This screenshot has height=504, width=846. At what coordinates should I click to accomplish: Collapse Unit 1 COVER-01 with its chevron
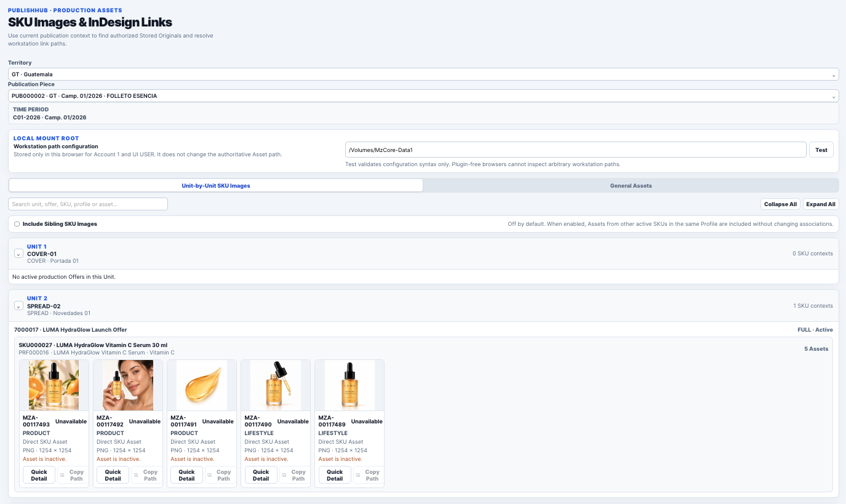point(18,254)
